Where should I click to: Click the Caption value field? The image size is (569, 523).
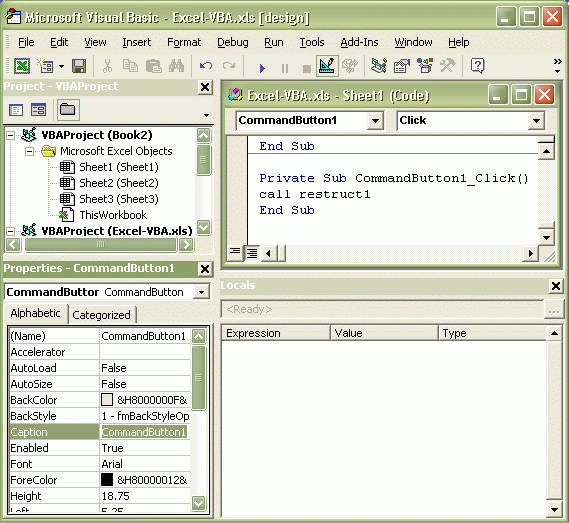[x=144, y=432]
